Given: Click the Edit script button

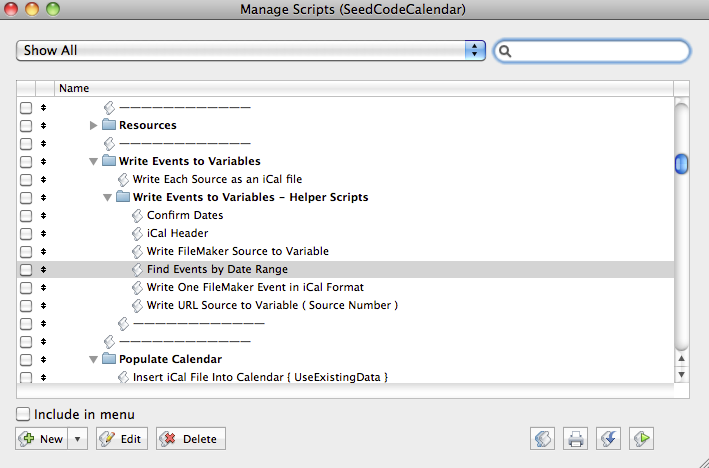Looking at the screenshot, I should (122, 439).
